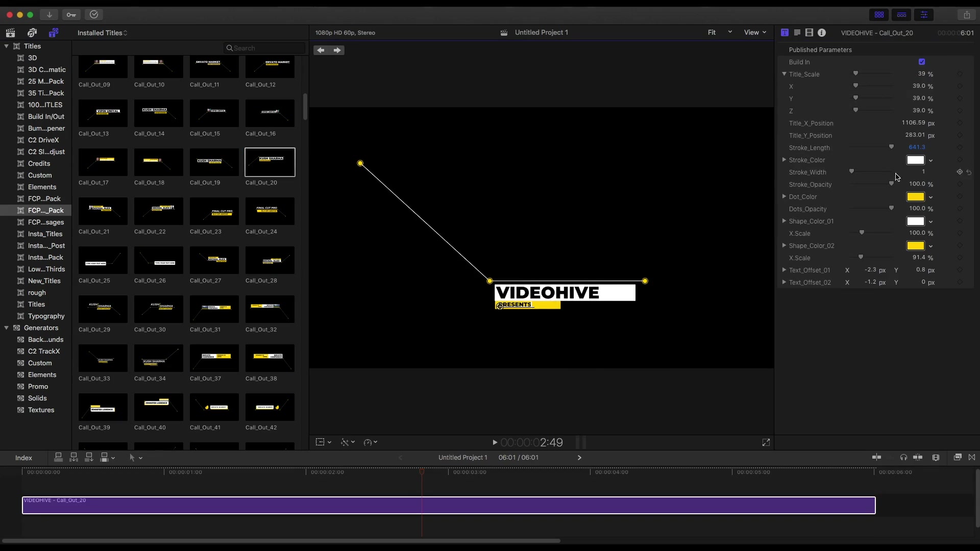Select the Build In/Out titles category

coord(46,116)
